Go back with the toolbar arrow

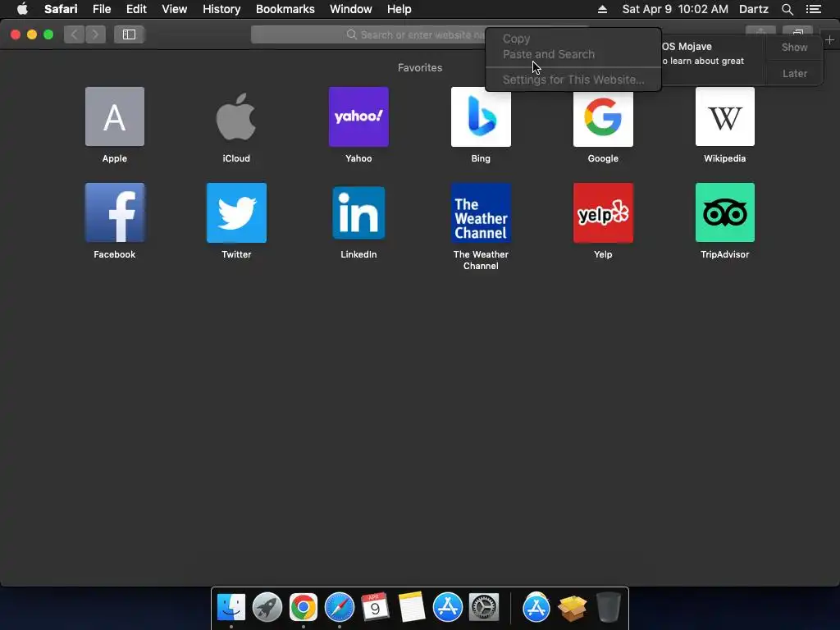point(74,34)
